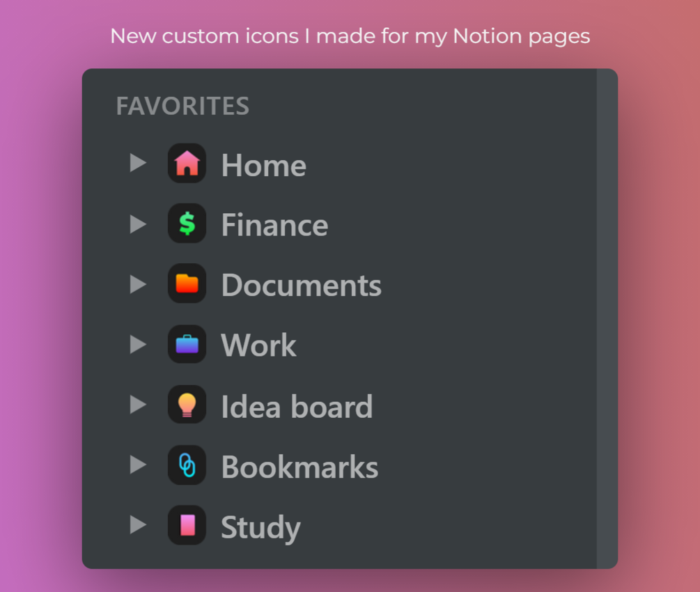Expand the Study page triangle
700x592 pixels.
point(138,525)
